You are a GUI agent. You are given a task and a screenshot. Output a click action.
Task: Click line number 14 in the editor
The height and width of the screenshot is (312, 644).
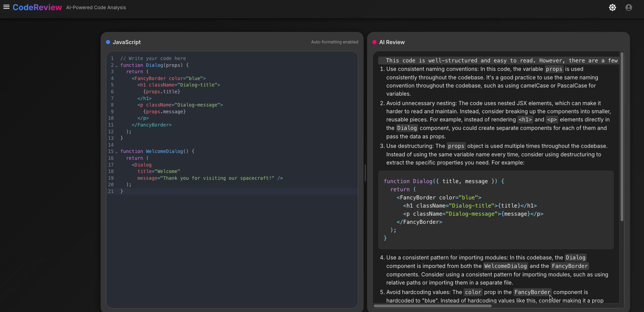pyautogui.click(x=111, y=145)
